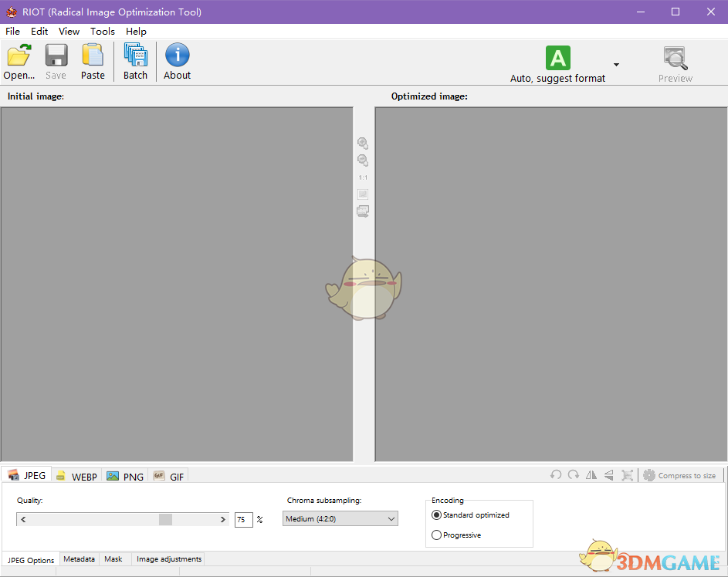Click the About info icon
The height and width of the screenshot is (577, 728).
(177, 61)
